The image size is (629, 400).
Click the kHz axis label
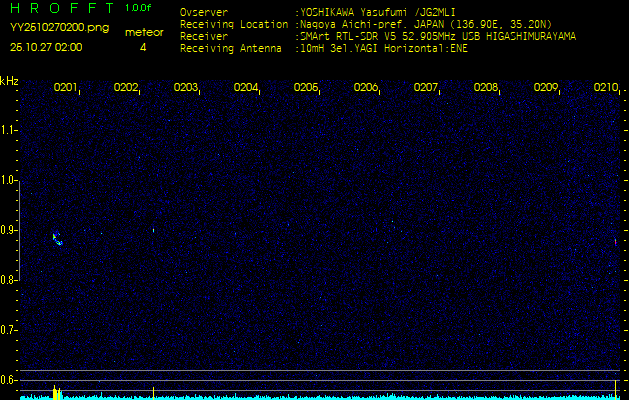9,81
